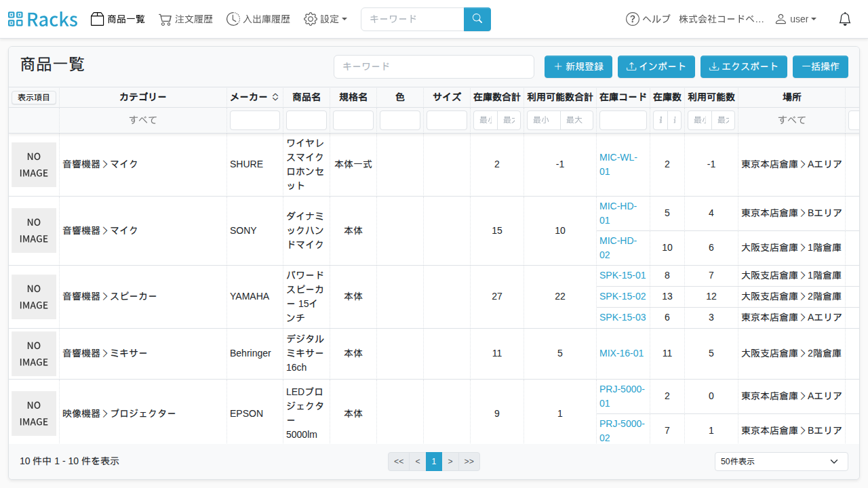The width and height of the screenshot is (868, 488).
Task: Open stock code SPK-15-03
Action: point(623,318)
